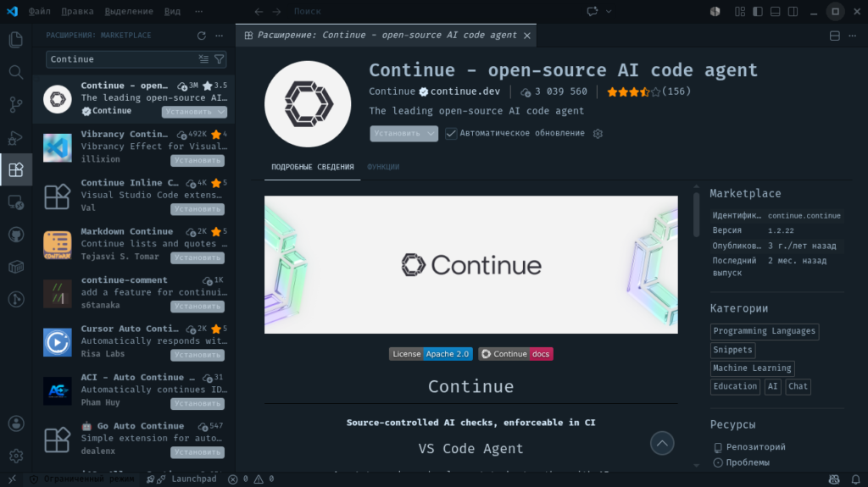Click the extension details vertical scrollbar
Viewport: 868px width, 487px height.
[x=697, y=215]
